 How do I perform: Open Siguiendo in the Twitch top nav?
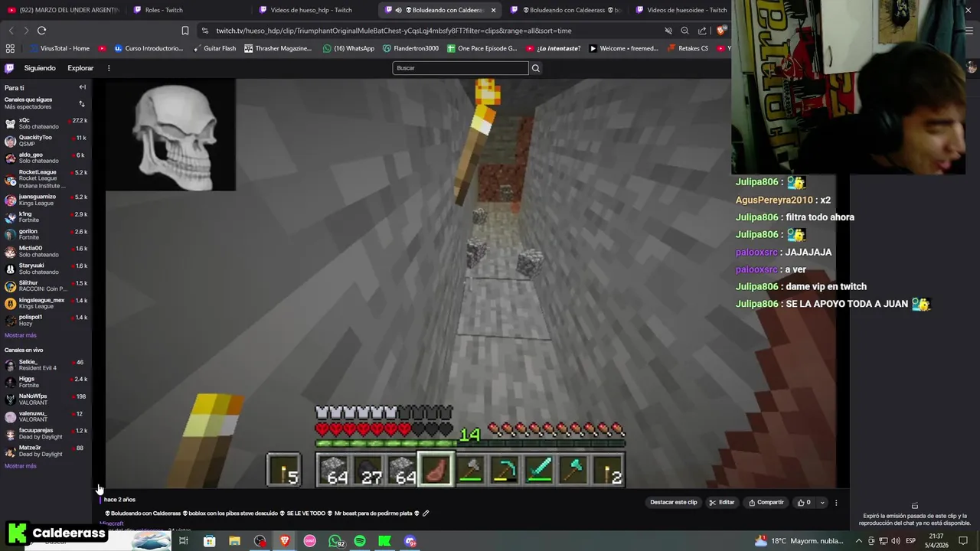(40, 68)
